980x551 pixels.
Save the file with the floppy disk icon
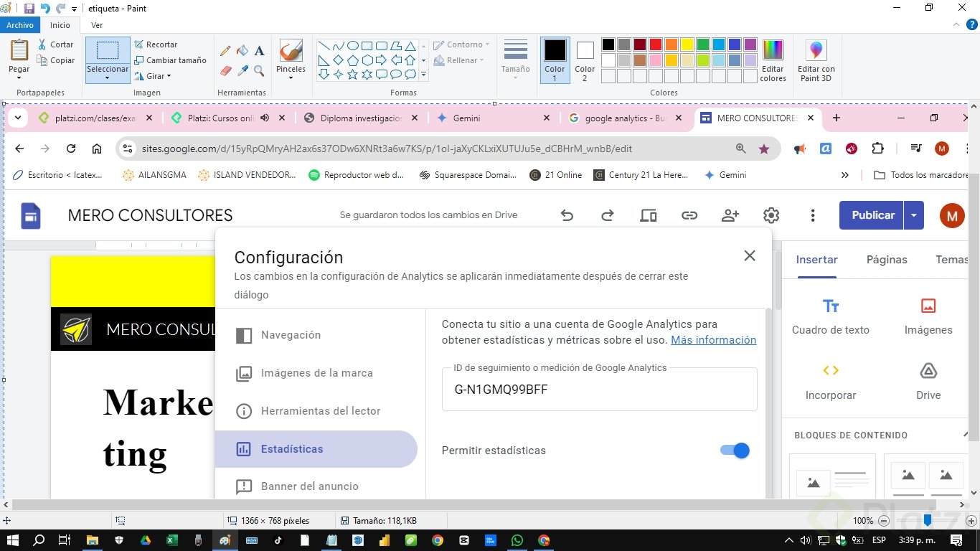coord(29,9)
